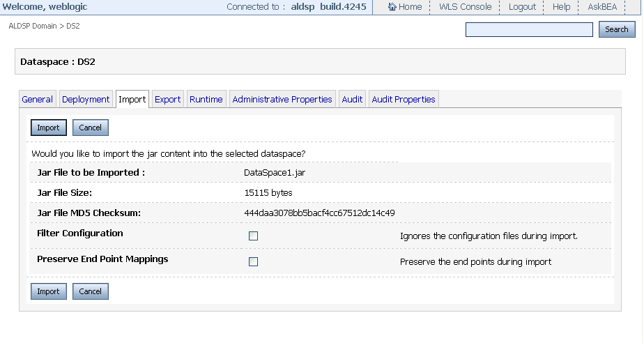Click the 15115 bytes size value
Image resolution: width=644 pixels, height=345 pixels.
[268, 192]
